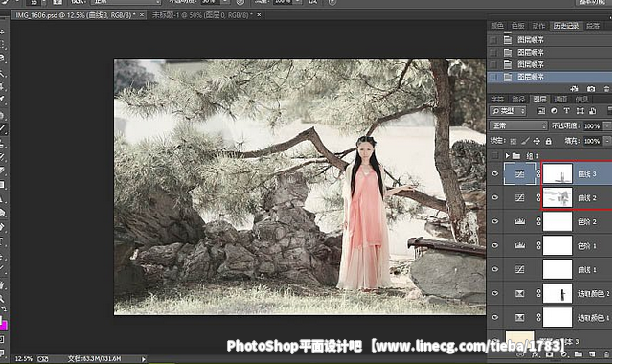This screenshot has width=618, height=364.
Task: Add layer style fx button
Action: pos(535,354)
